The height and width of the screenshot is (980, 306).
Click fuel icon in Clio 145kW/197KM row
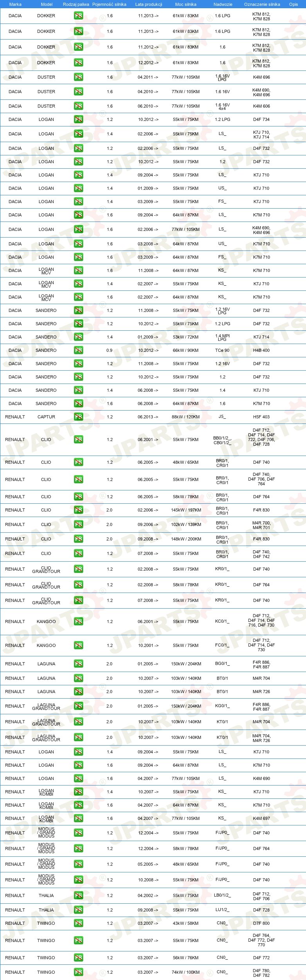78,510
